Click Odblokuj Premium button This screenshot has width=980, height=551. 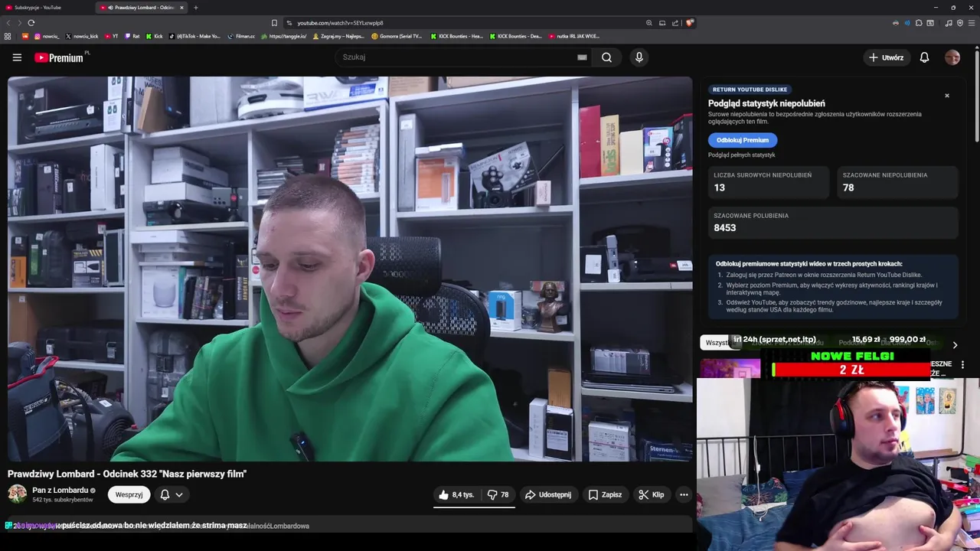click(x=743, y=140)
